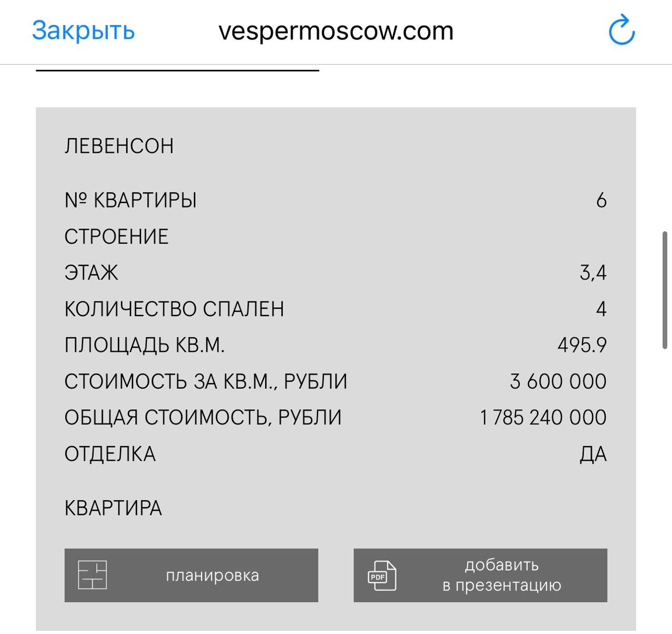Viewport: 672px width, 634px height.
Task: Click the vertical page scrollbar
Action: coord(665,289)
